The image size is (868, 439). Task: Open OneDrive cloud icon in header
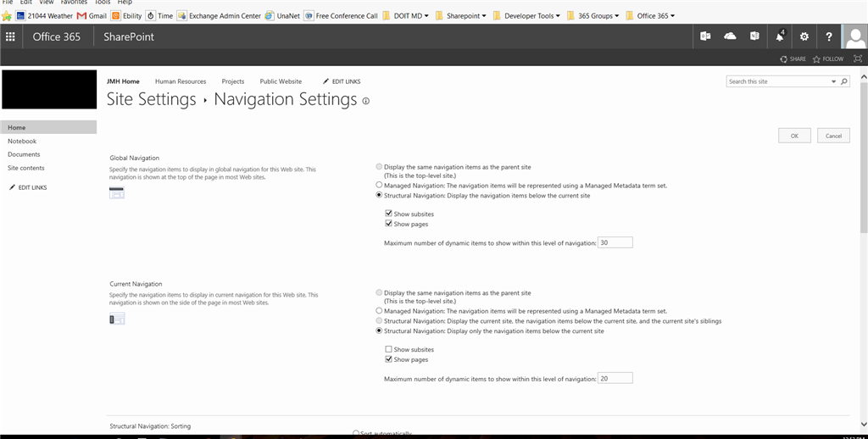(x=730, y=36)
